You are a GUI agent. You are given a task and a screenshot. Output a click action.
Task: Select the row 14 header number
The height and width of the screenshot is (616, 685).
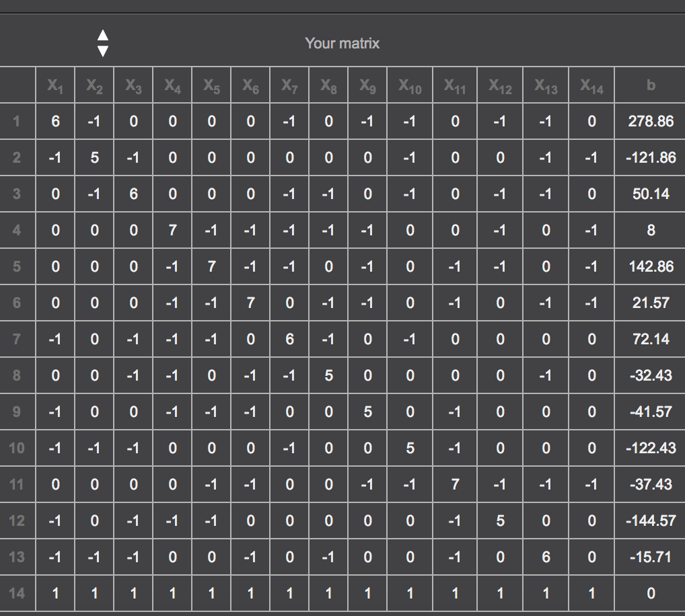pyautogui.click(x=17, y=593)
